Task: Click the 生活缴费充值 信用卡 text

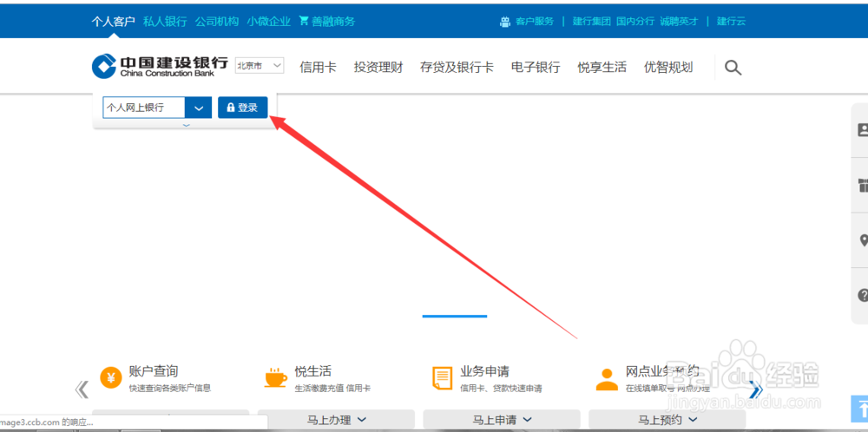Action: pyautogui.click(x=332, y=389)
